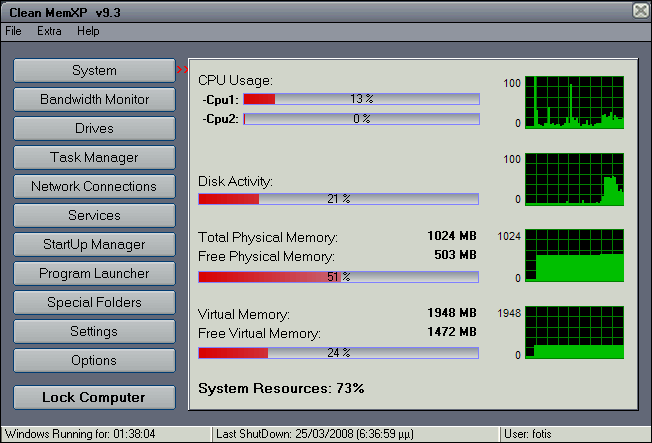This screenshot has width=652, height=443.
Task: Click the Disk Activity bar at 21 %
Action: (x=338, y=199)
